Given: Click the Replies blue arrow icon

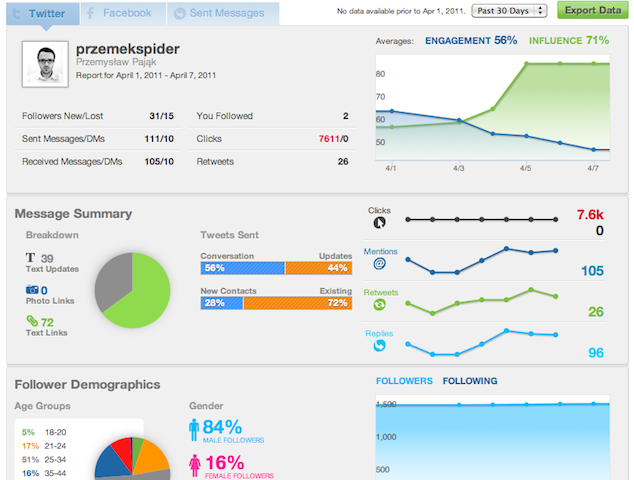Looking at the screenshot, I should click(379, 345).
